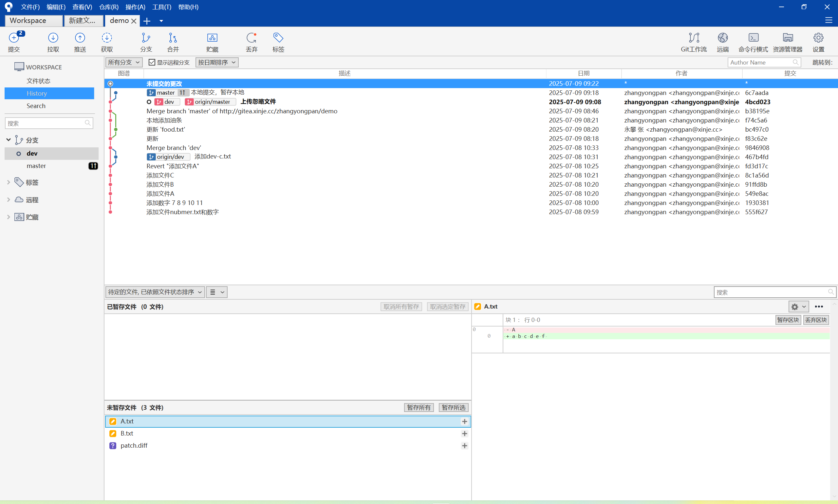Click the hamburger menu icon at top right
838x504 pixels.
[829, 20]
